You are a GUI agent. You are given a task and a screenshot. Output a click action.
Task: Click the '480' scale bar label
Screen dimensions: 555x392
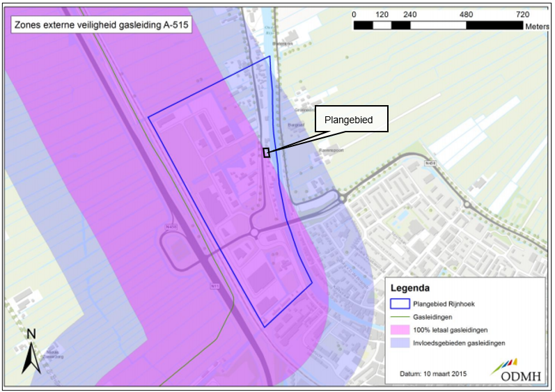click(x=466, y=15)
